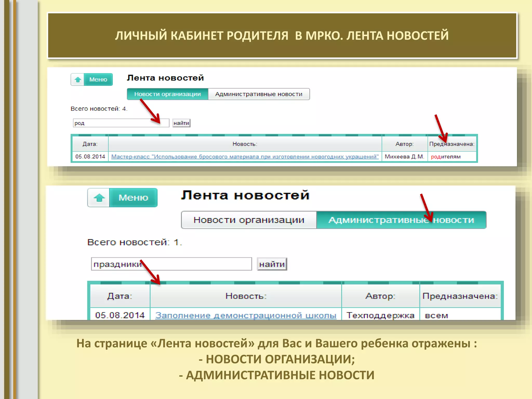This screenshot has width=532, height=399.
Task: Click the up-arrow home icon in bottom panel
Action: click(x=99, y=198)
